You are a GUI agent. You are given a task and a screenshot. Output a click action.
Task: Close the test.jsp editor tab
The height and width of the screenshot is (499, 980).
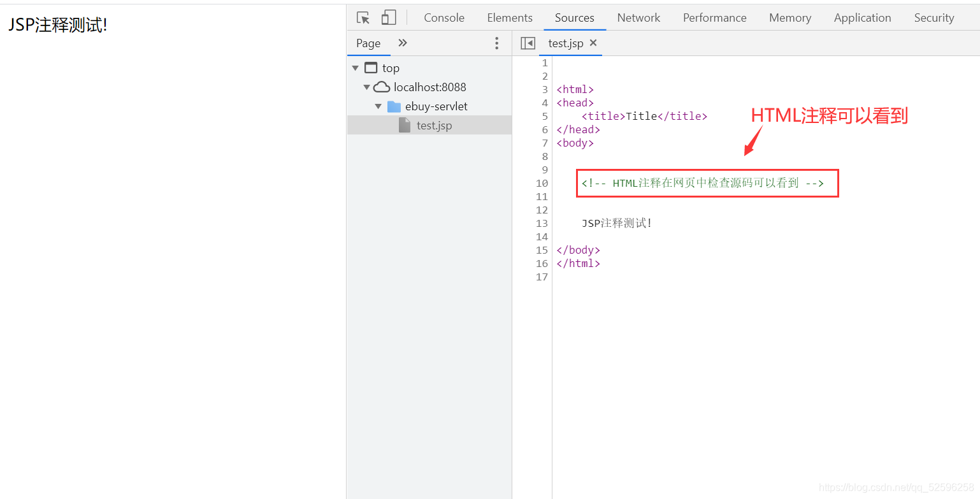593,43
